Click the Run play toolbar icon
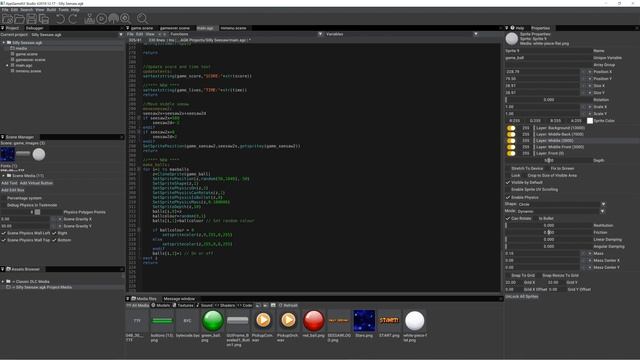 pyautogui.click(x=101, y=18)
